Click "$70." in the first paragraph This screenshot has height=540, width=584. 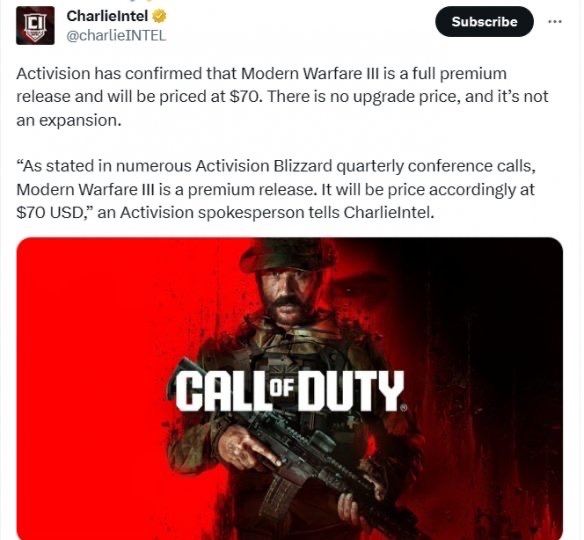[244, 97]
